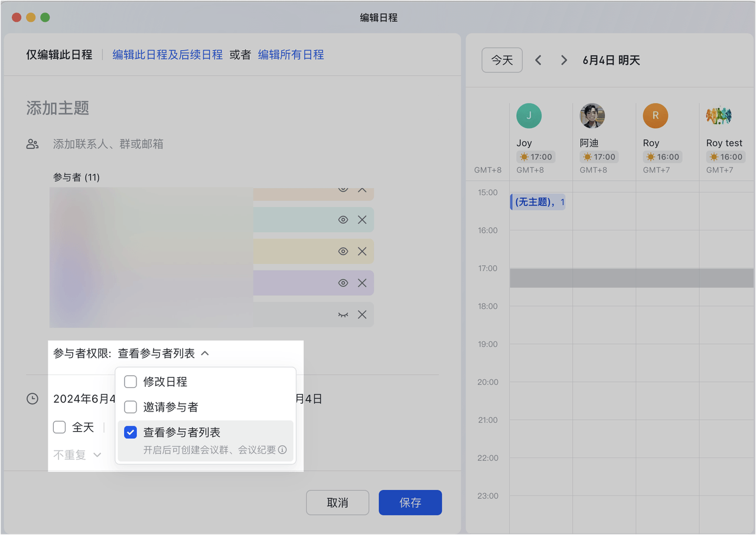Click the 参与者 (11) label
The width and height of the screenshot is (756, 535).
click(76, 177)
